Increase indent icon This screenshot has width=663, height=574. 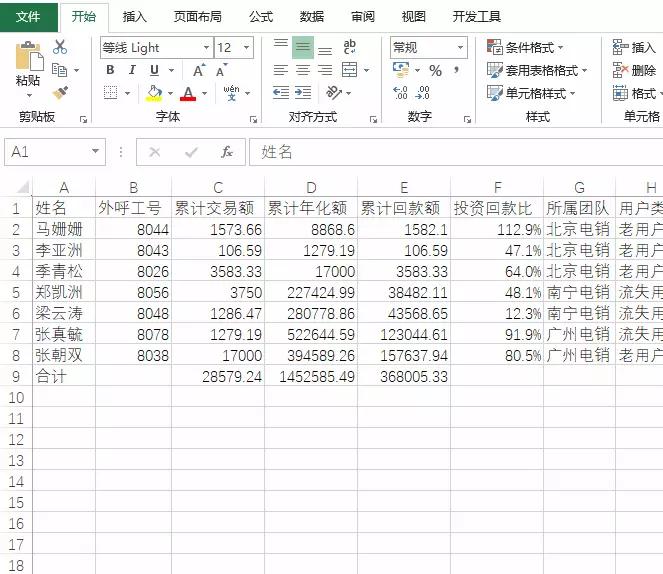303,92
